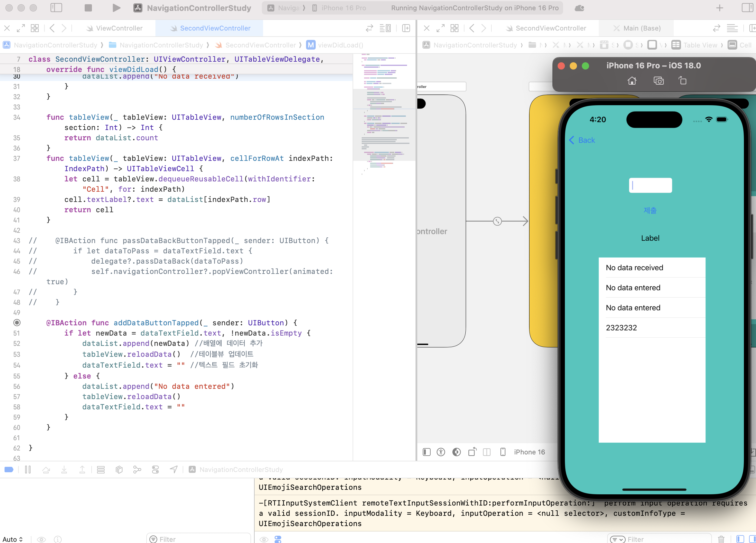Select the Main (Base) tab
The image size is (756, 543).
(641, 28)
